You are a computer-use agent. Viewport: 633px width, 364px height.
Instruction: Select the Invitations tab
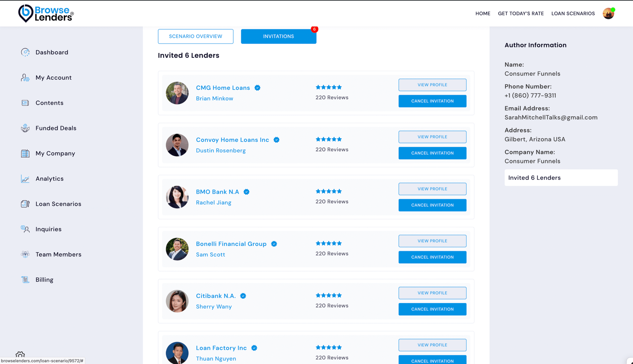(279, 36)
